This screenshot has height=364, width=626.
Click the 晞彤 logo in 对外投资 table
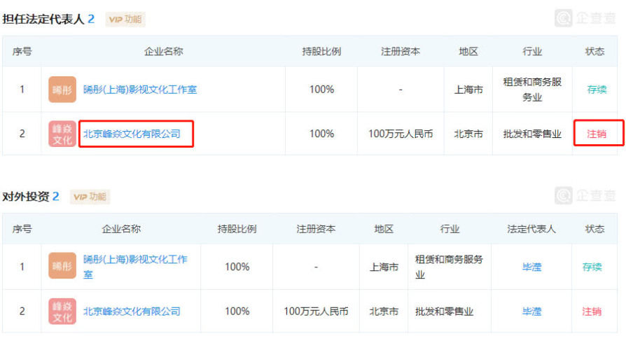62,267
